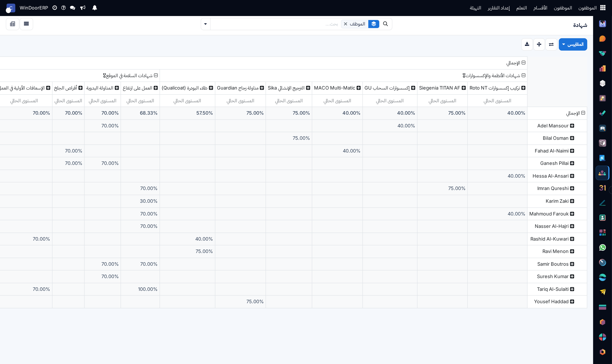
Task: Click the 57.50% total cell
Action: [187, 113]
